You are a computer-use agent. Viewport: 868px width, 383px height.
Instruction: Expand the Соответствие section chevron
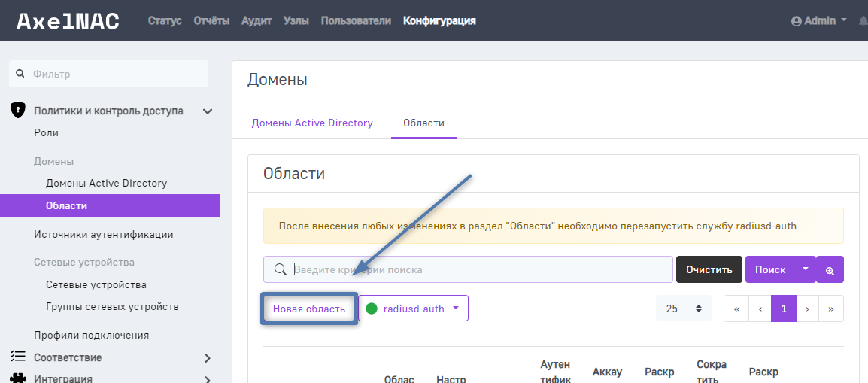208,358
